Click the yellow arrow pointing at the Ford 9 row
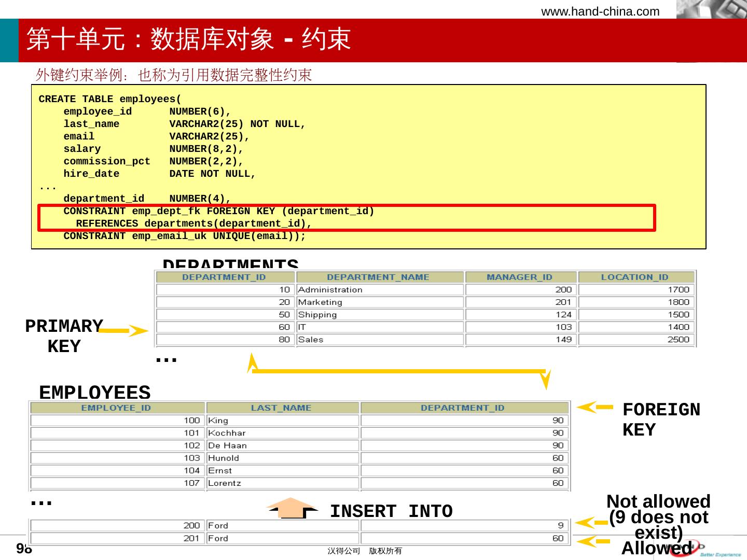Screen dimensions: 747x560 pos(593,523)
